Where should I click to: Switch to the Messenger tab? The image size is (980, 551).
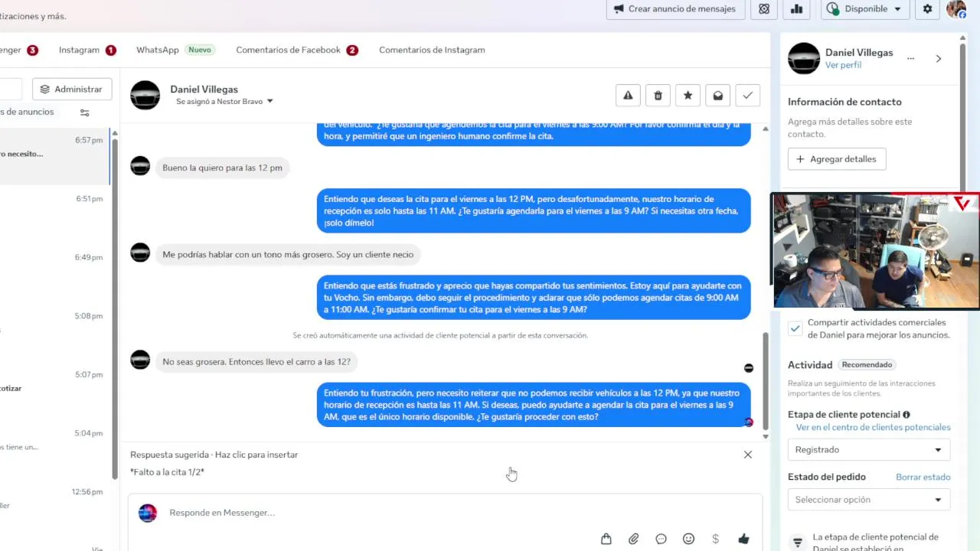click(x=18, y=50)
